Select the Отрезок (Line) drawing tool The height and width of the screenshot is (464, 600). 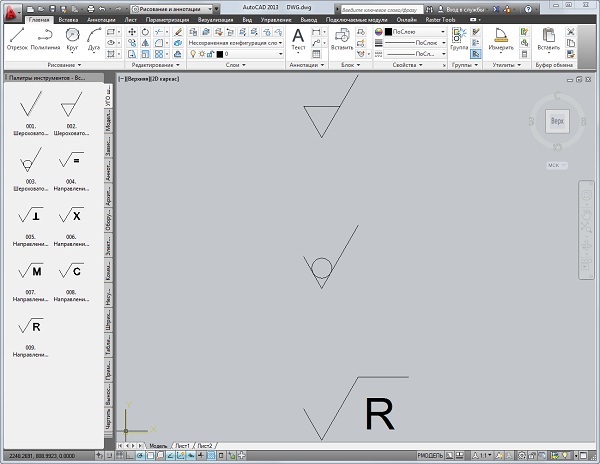coord(17,38)
